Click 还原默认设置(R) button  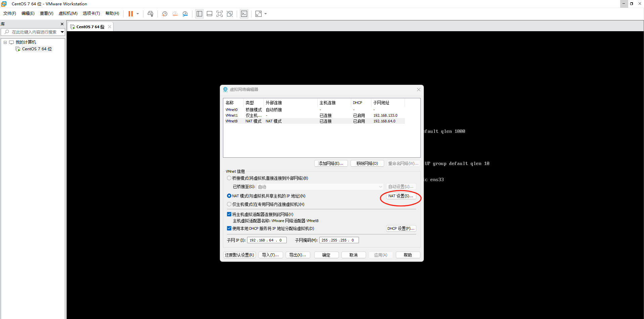click(x=239, y=255)
